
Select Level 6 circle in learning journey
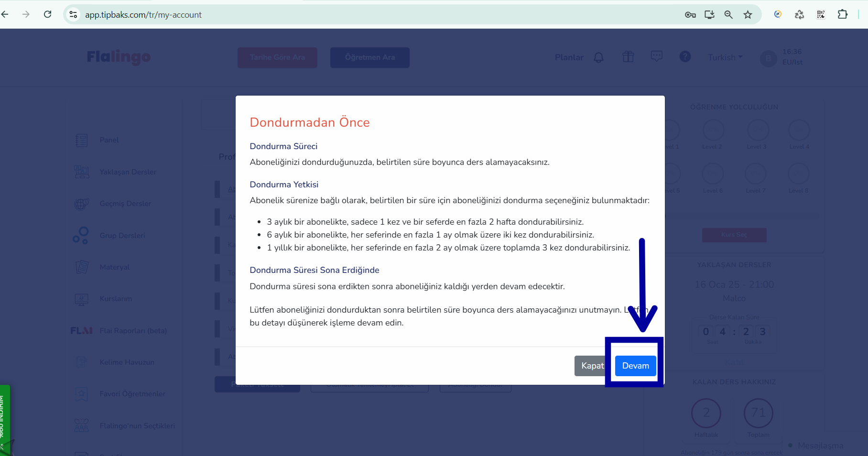(x=713, y=174)
